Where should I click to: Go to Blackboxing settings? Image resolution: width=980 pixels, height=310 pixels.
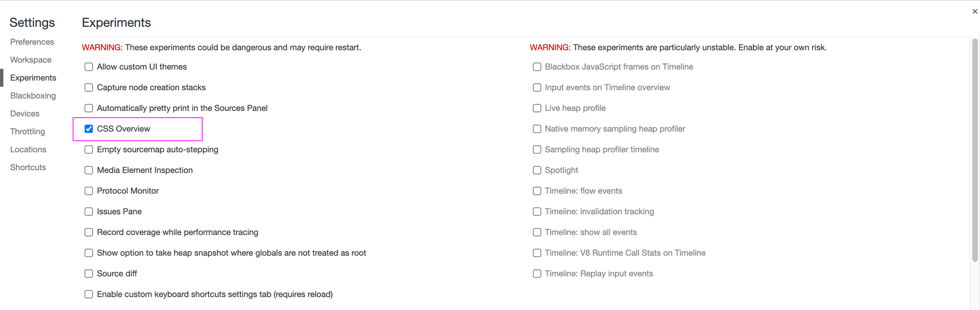33,96
